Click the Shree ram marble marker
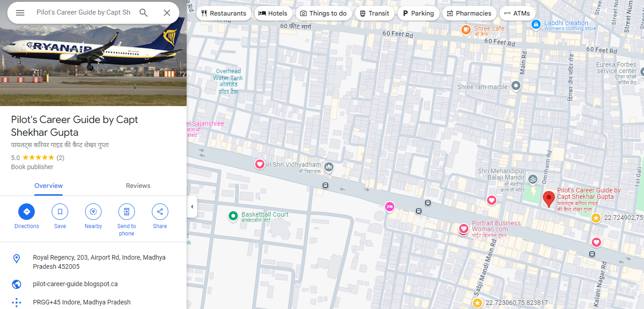 pos(516,85)
